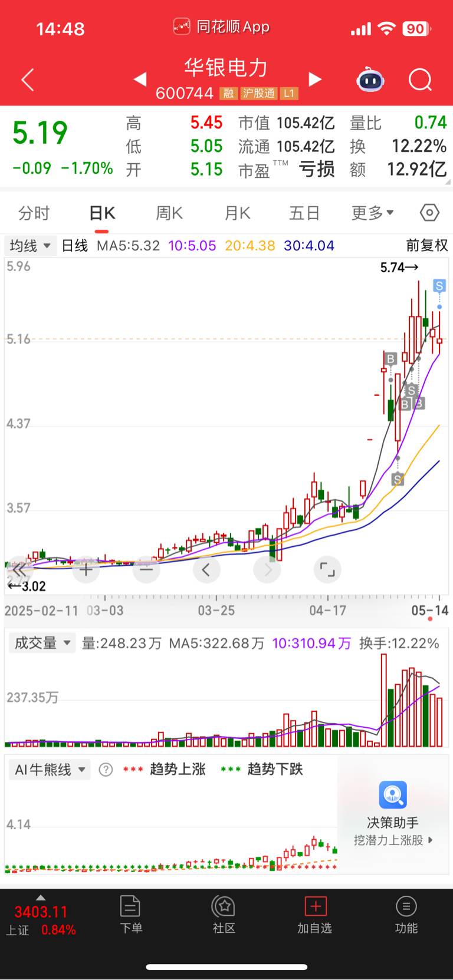Tap the stock code 600744
The image size is (453, 980).
[185, 93]
